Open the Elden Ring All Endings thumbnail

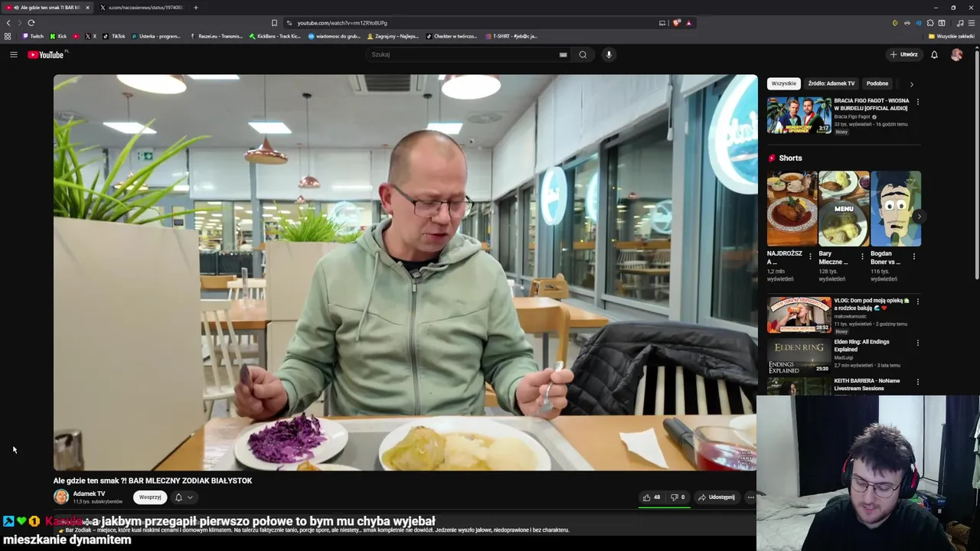(799, 356)
